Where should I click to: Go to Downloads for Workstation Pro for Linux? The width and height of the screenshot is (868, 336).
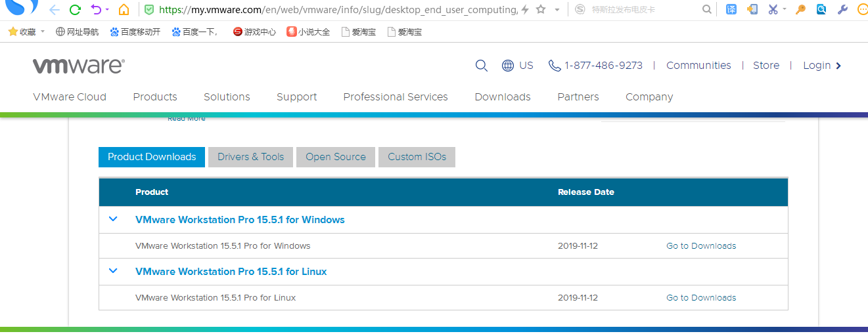coord(701,298)
